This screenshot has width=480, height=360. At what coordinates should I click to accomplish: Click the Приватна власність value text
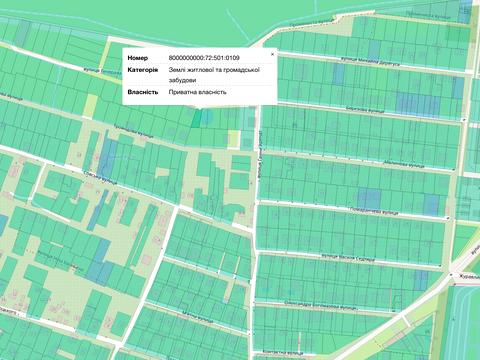[198, 92]
